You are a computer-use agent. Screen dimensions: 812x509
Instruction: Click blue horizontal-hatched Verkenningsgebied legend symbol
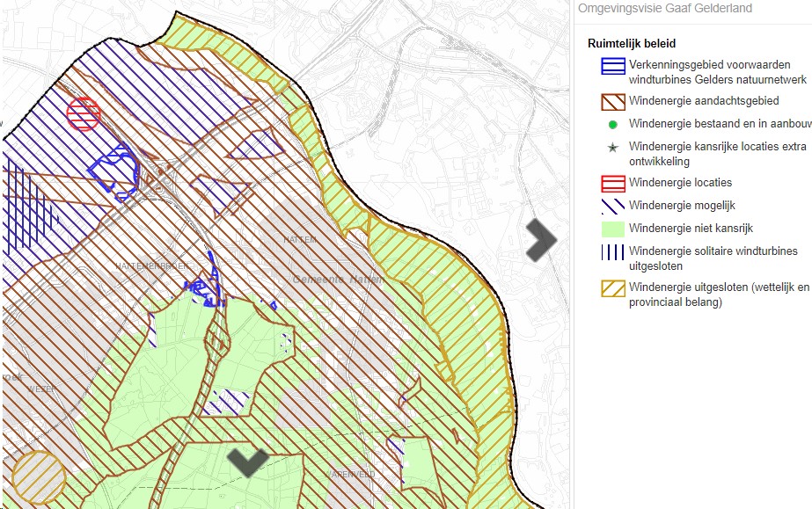(613, 66)
